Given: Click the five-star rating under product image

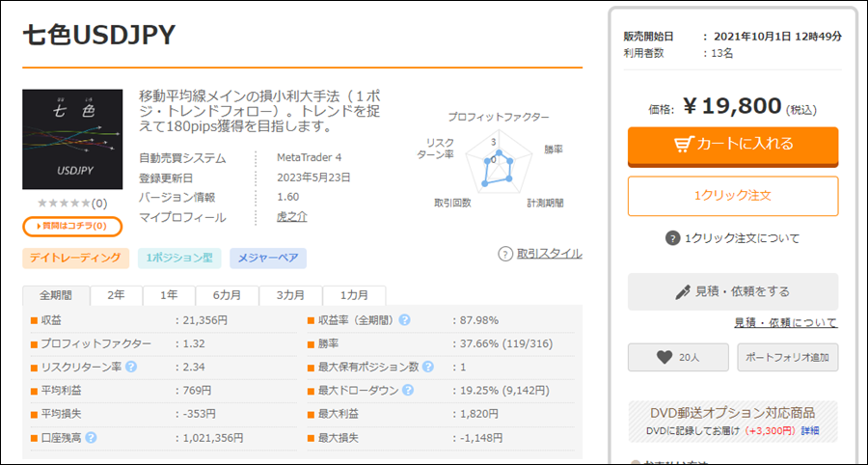Looking at the screenshot, I should click(x=63, y=204).
